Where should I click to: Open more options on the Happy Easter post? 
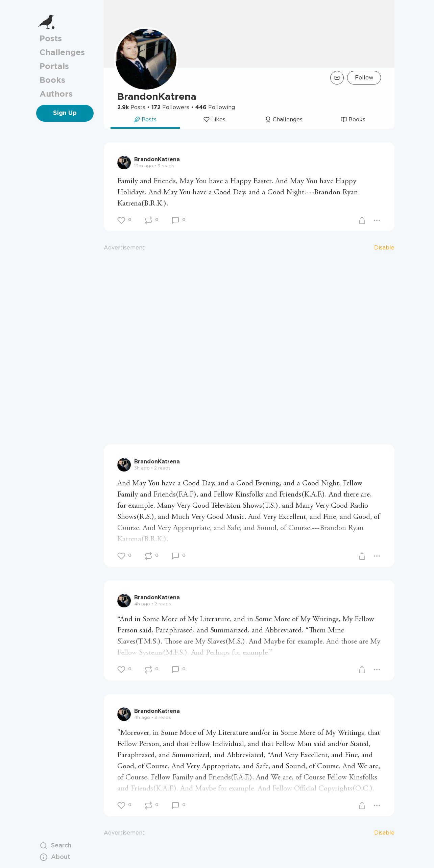[377, 220]
